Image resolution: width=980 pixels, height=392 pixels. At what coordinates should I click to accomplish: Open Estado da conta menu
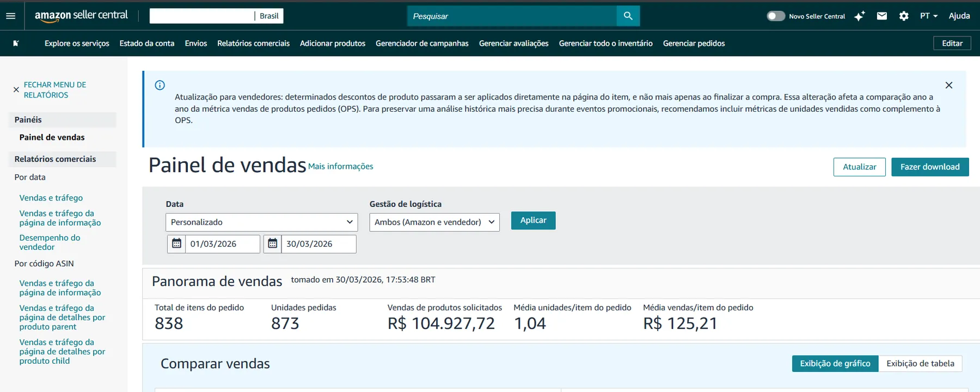147,43
